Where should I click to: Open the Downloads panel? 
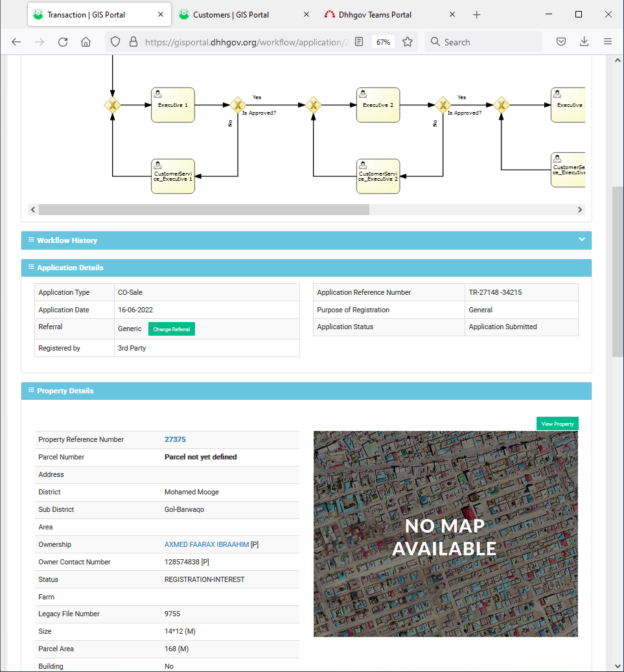(584, 41)
